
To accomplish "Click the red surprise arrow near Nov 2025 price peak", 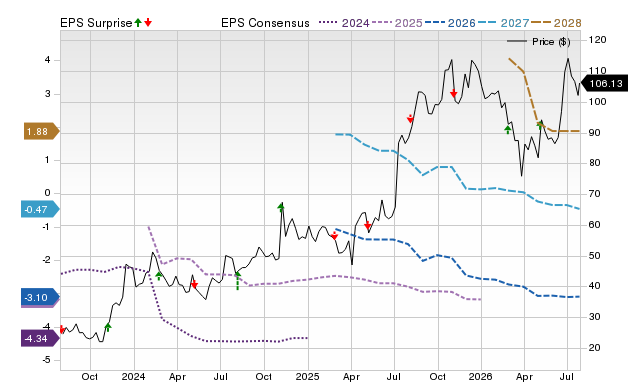I will tap(453, 94).
